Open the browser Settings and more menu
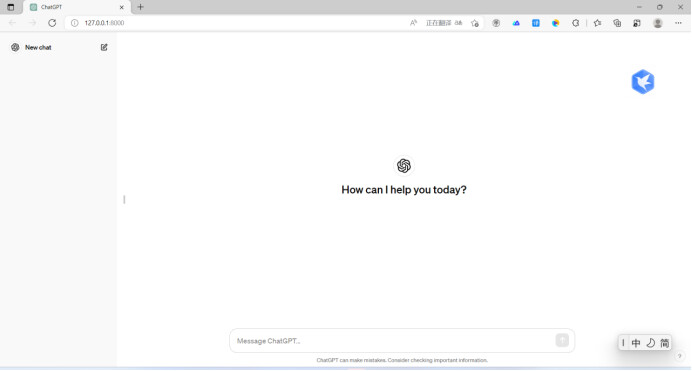 click(x=678, y=23)
